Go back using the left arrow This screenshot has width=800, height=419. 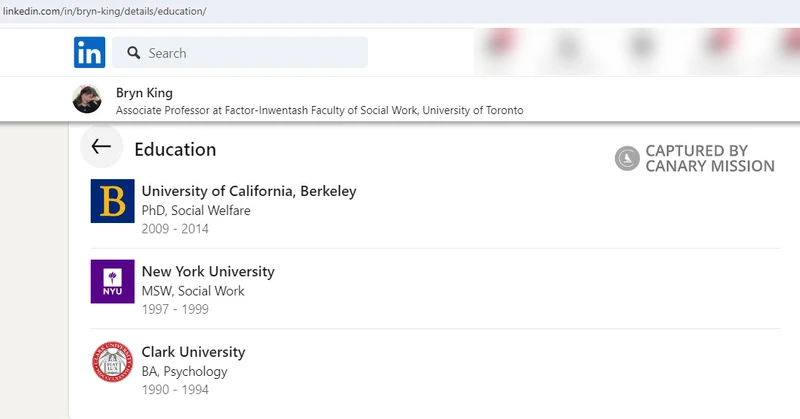pyautogui.click(x=101, y=148)
